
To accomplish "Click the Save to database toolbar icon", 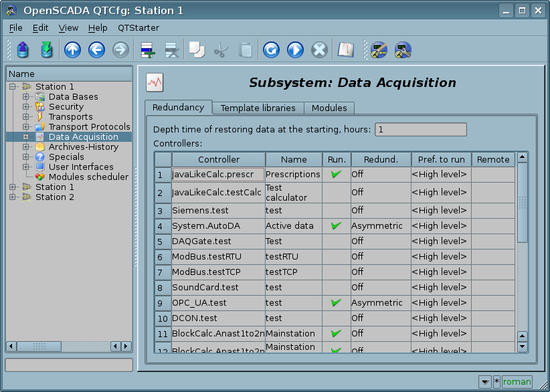I will [45, 50].
